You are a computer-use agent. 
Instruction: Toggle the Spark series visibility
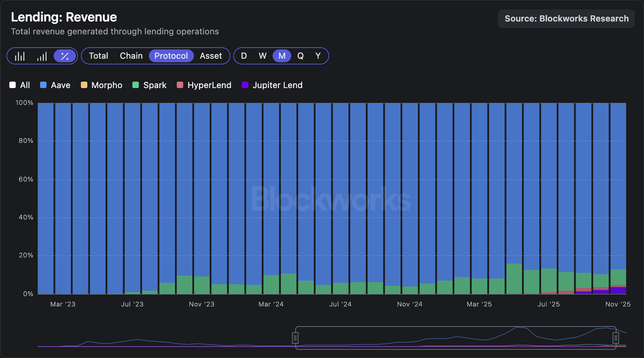click(149, 85)
